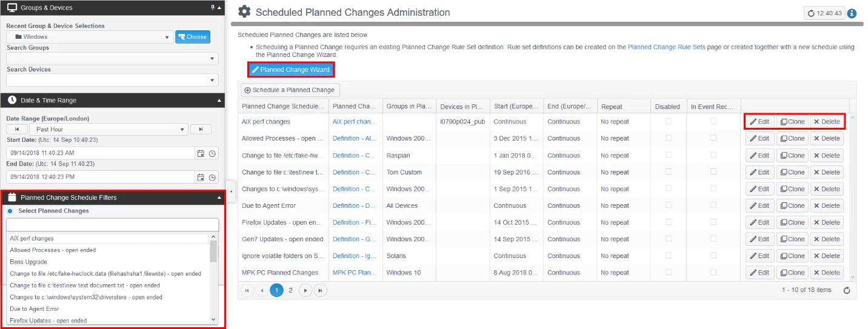Click the planned changes filter search box
Viewport: 868px width, 329px height.
pyautogui.click(x=112, y=225)
